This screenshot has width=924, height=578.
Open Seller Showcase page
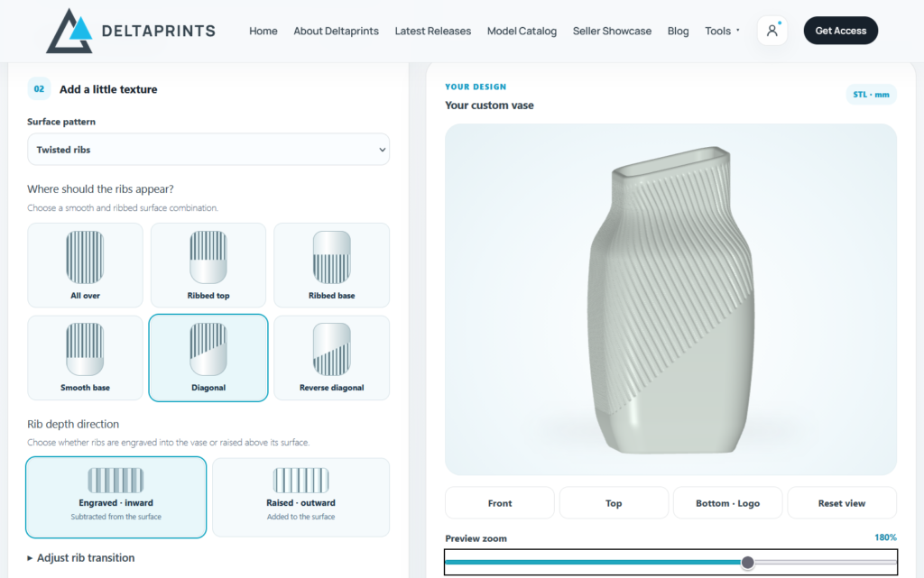[612, 31]
